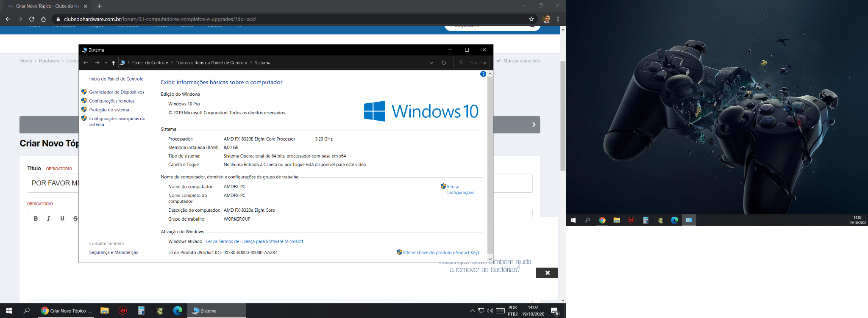Open Gerenciador de Dispositivos
Viewport: 868px width, 318px height.
[117, 92]
